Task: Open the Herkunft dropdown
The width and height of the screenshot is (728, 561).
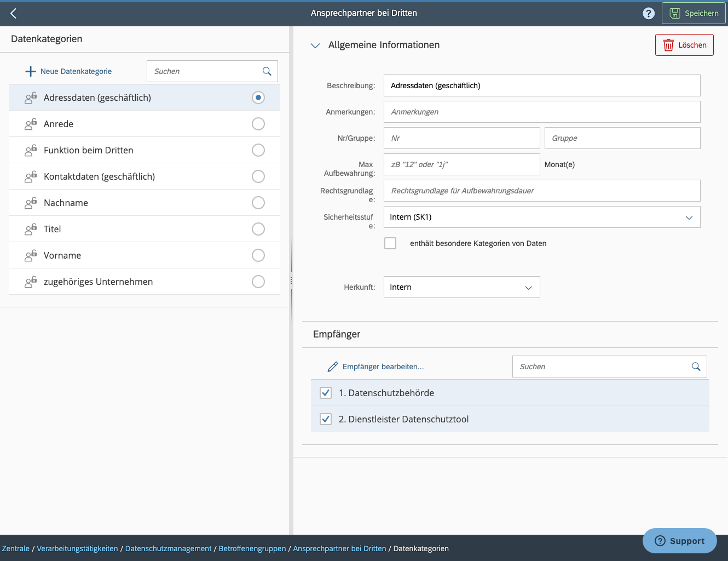Action: coord(528,287)
